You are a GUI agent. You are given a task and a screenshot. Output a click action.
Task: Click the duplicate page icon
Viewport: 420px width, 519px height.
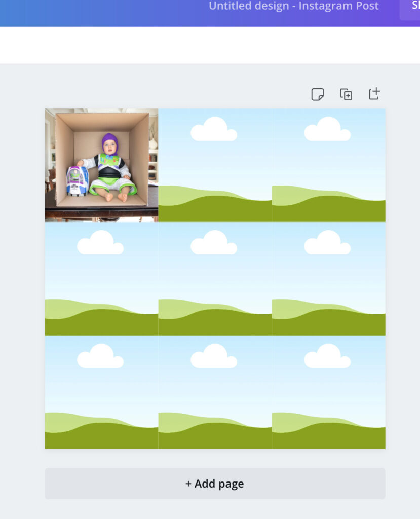pos(346,94)
